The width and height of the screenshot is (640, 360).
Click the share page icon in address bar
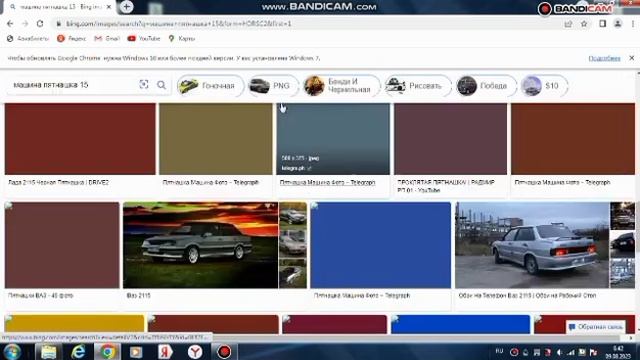click(x=568, y=24)
